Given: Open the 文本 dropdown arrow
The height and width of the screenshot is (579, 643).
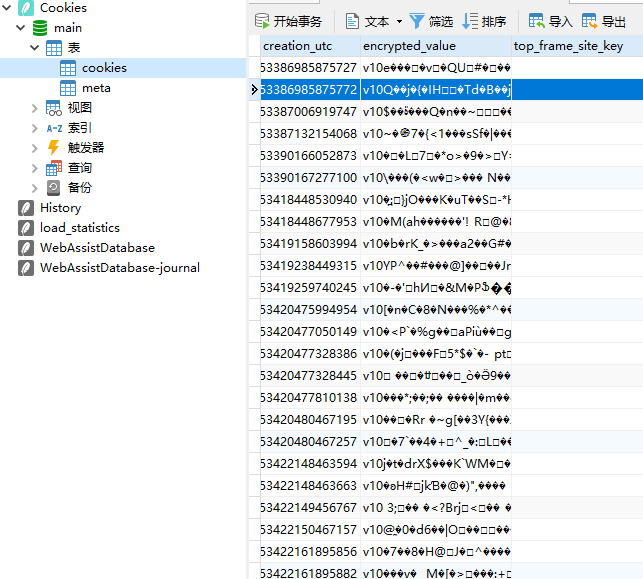Looking at the screenshot, I should 399,21.
